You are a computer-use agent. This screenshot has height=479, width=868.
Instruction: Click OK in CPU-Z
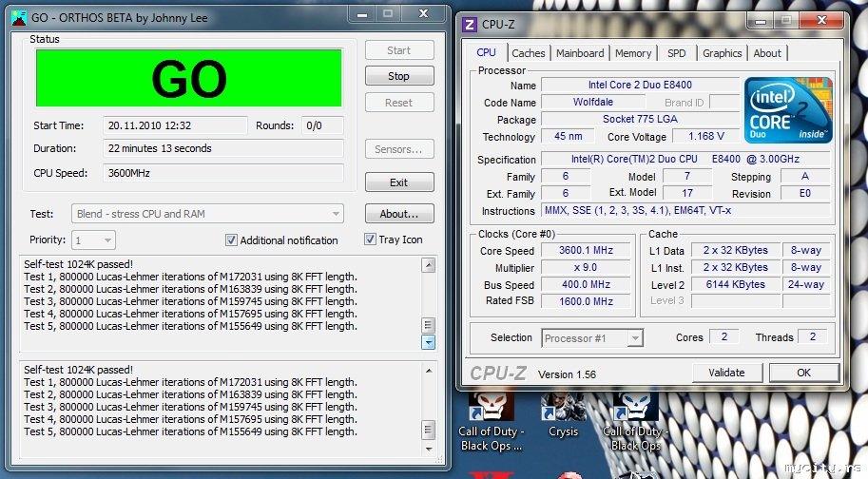803,373
